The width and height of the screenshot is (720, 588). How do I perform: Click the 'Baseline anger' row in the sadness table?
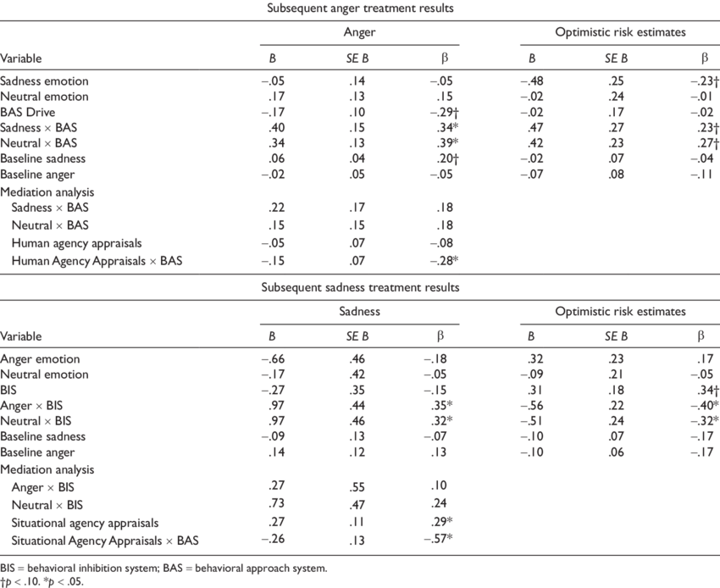tap(37, 453)
